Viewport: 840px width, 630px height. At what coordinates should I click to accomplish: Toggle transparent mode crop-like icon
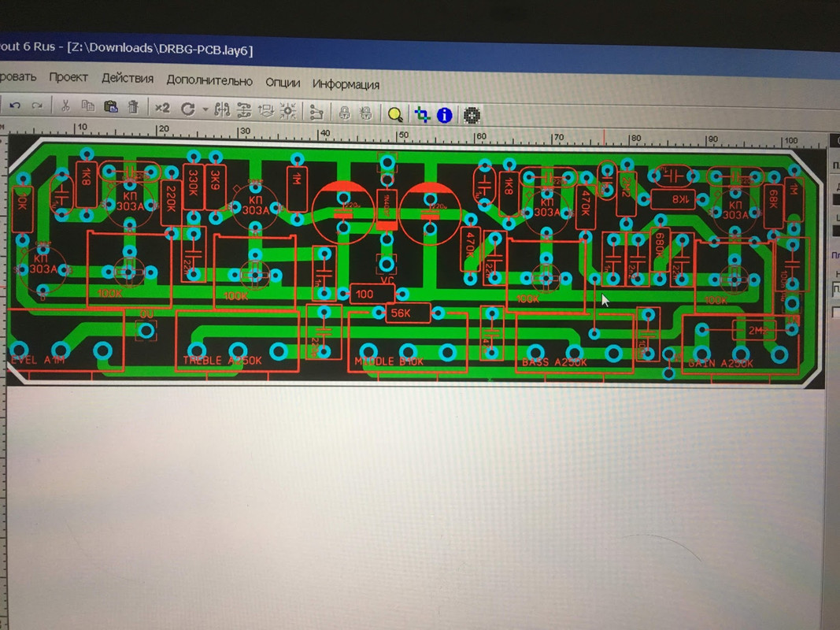tap(422, 115)
